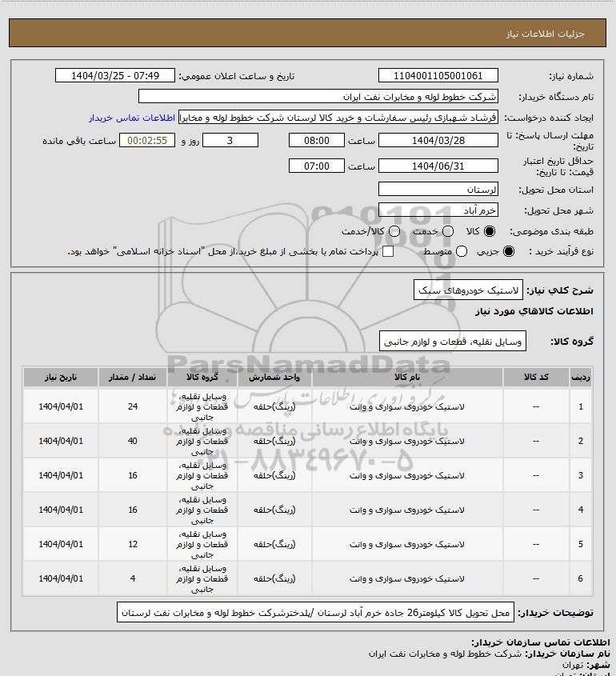Image resolution: width=616 pixels, height=676 pixels.
Task: Click the days remaining field 3
Action: point(230,141)
